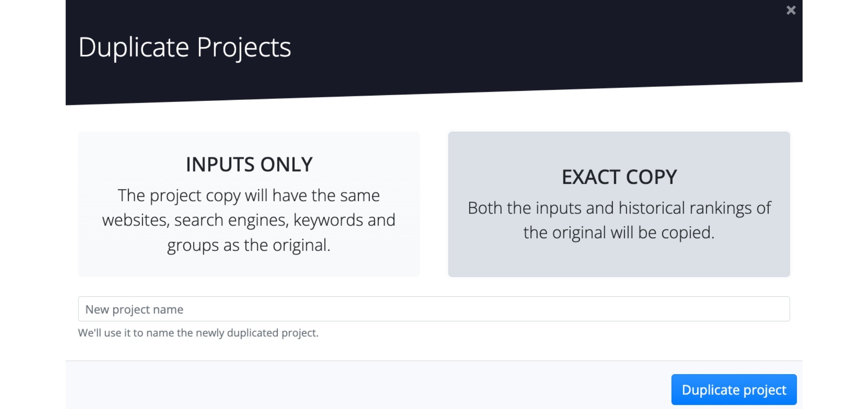Viewport: 868px width, 409px height.
Task: Click the helper text below the name field
Action: coord(198,333)
